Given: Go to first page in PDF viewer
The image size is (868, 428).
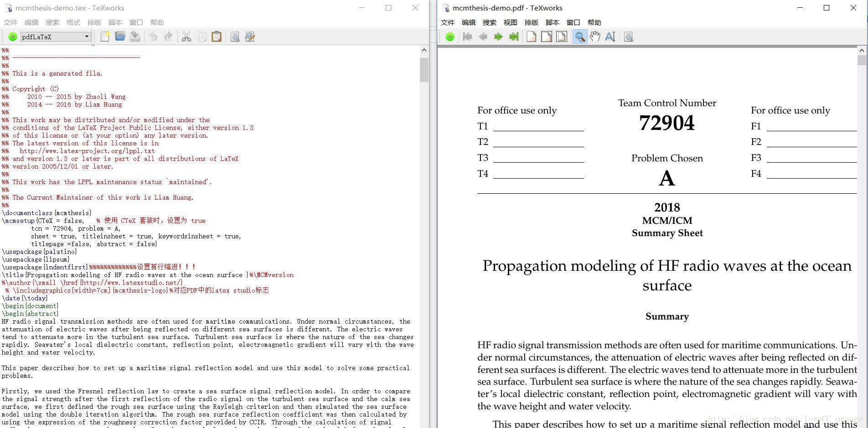Looking at the screenshot, I should coord(467,37).
